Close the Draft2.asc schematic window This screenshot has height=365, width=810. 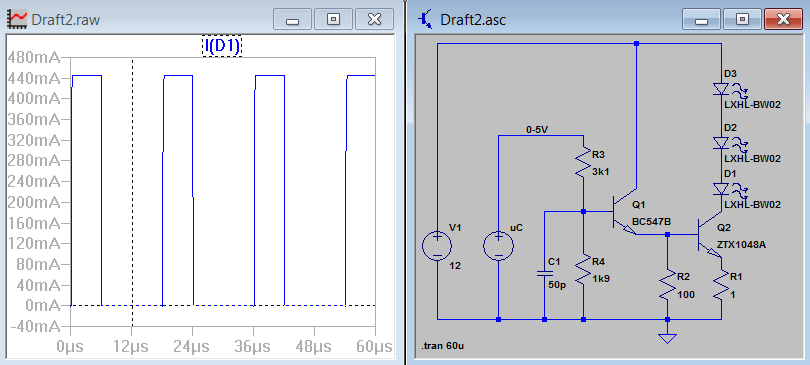pyautogui.click(x=783, y=20)
